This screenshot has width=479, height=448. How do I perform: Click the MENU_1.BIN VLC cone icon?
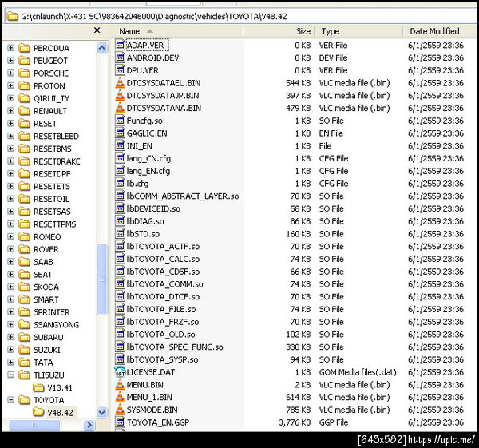[x=121, y=397]
